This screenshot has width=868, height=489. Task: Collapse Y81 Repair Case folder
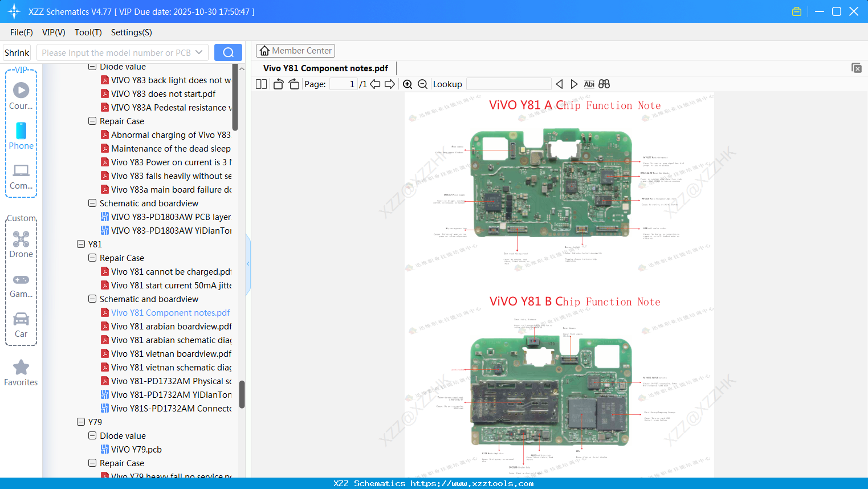pyautogui.click(x=92, y=258)
